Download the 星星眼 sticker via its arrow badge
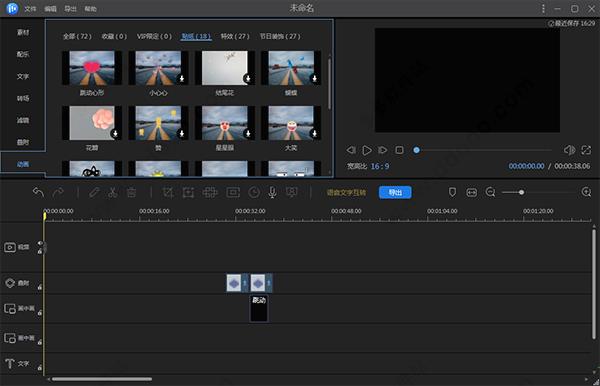This screenshot has height=386, width=600. (248, 133)
